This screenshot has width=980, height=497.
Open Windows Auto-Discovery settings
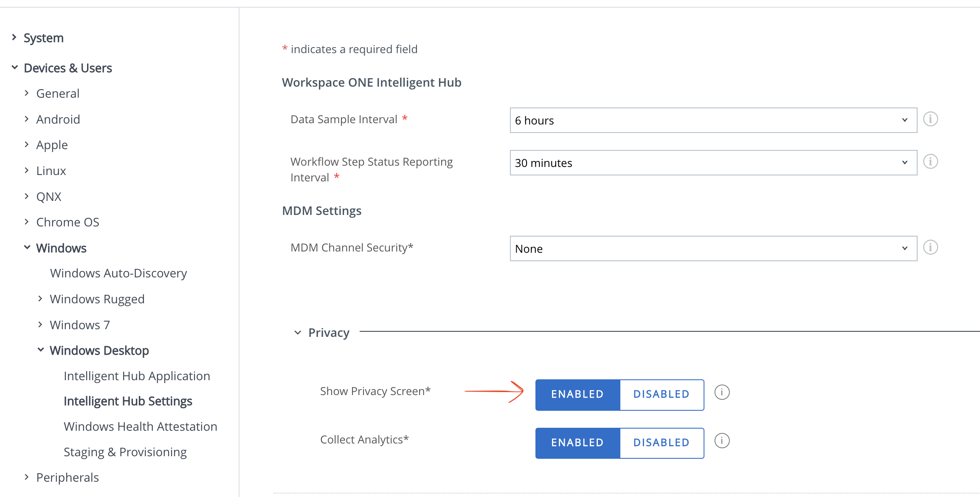tap(118, 273)
